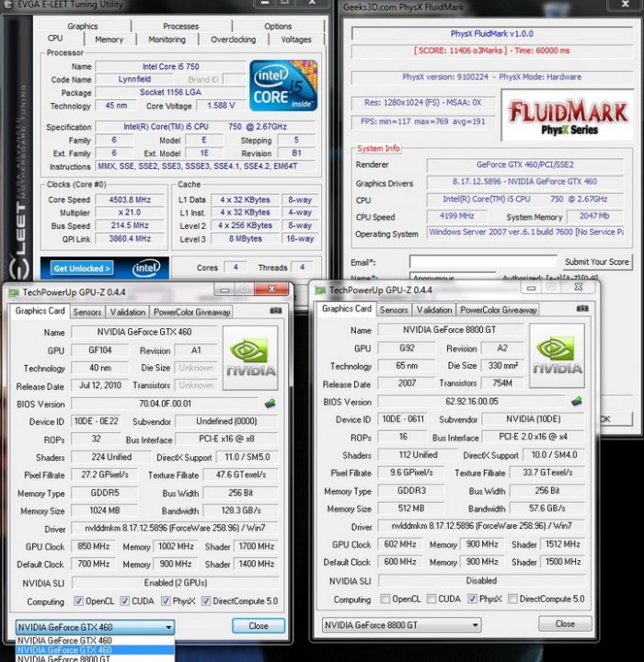The image size is (644, 662).
Task: Click camera screenshot icon in 8800 GT GPU-Z
Action: [582, 309]
